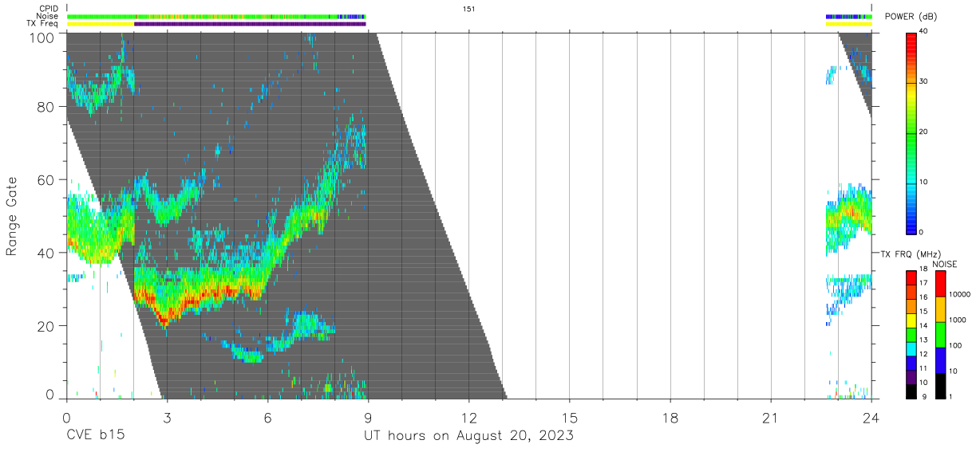
Task: Click the 30 tick on the power colorbar
Action: point(924,81)
